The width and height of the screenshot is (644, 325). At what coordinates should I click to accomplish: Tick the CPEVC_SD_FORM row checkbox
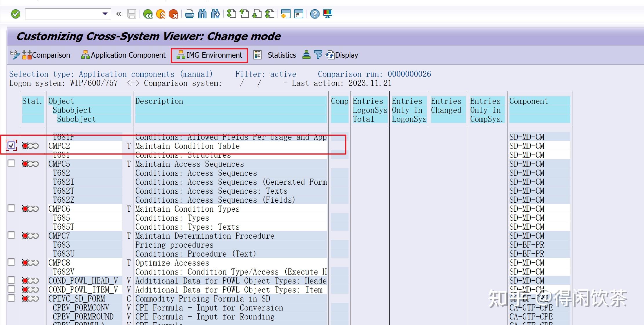pyautogui.click(x=11, y=298)
